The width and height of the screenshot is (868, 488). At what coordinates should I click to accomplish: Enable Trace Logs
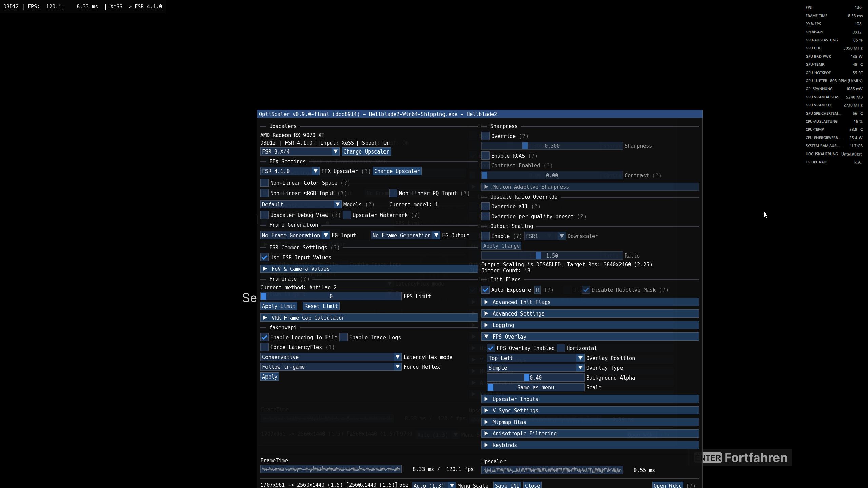343,337
